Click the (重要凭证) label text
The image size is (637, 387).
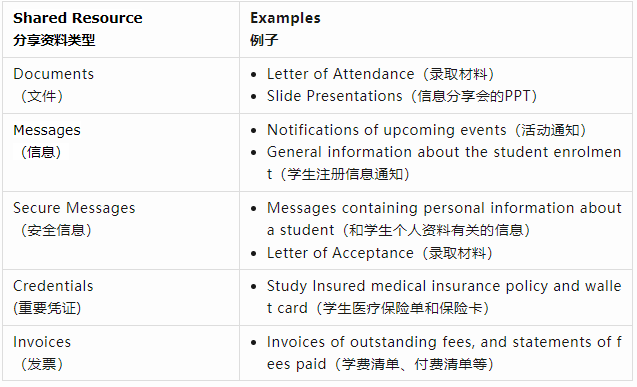click(47, 308)
